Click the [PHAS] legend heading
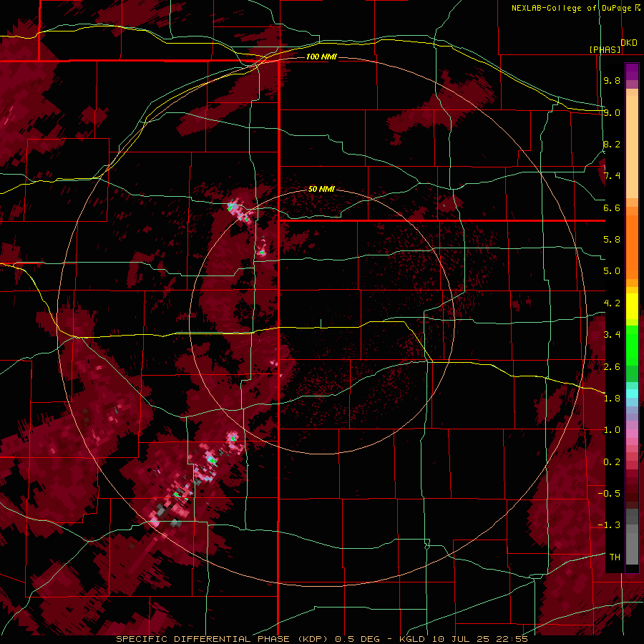Viewport: 644px width, 644px height. click(605, 49)
